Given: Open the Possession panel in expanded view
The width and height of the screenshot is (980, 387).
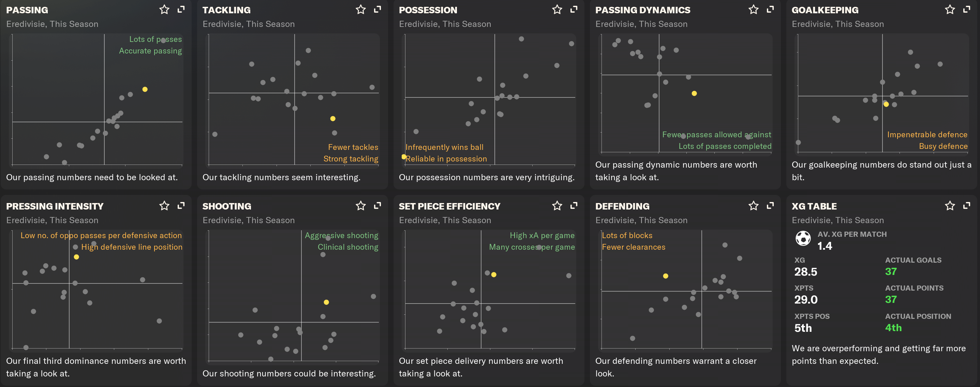Looking at the screenshot, I should pyautogui.click(x=574, y=10).
